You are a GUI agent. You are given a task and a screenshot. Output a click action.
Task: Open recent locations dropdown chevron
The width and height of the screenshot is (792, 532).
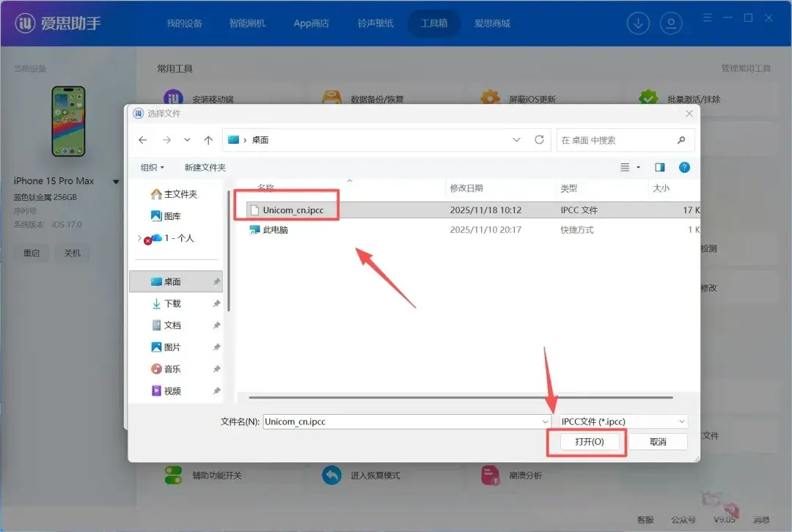188,140
